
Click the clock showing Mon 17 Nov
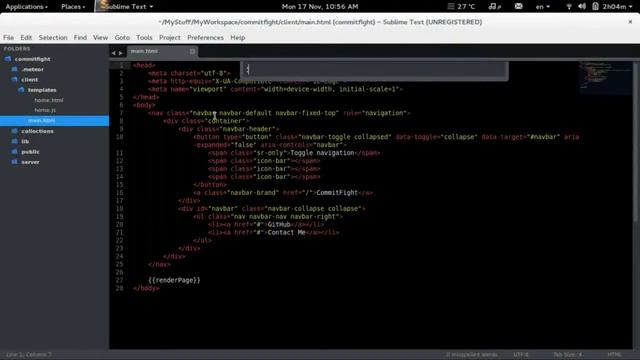click(320, 7)
